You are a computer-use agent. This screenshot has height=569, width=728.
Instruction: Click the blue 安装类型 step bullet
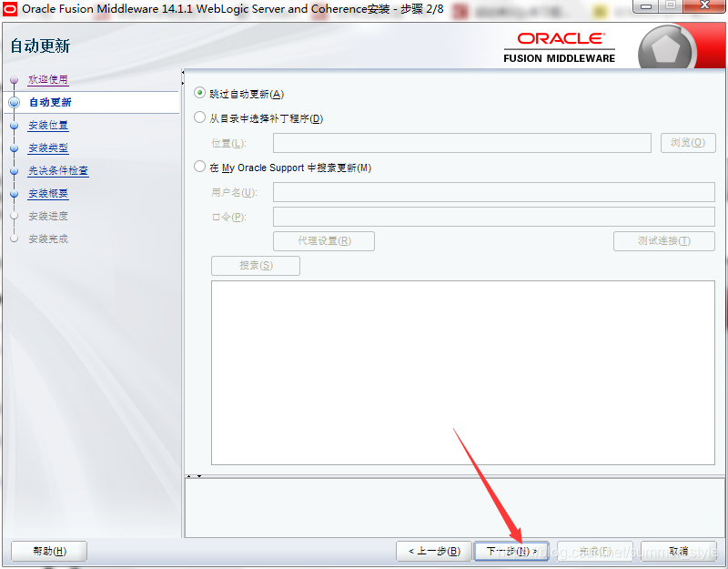(14, 148)
